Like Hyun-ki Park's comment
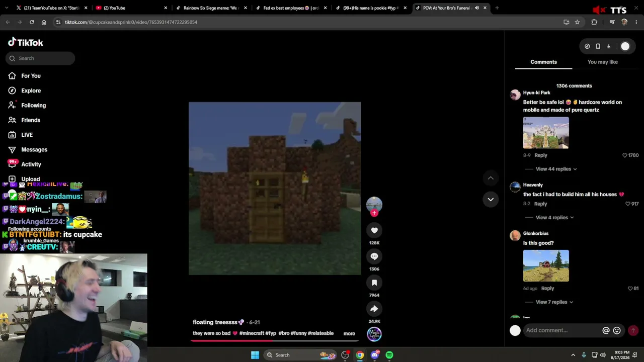This screenshot has width=644, height=362. tap(625, 155)
